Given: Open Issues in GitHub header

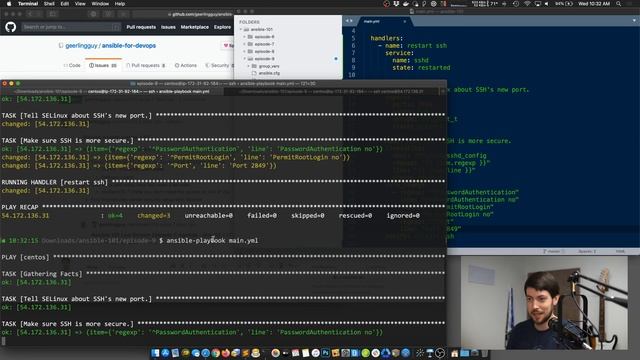Looking at the screenshot, I should pos(168,27).
